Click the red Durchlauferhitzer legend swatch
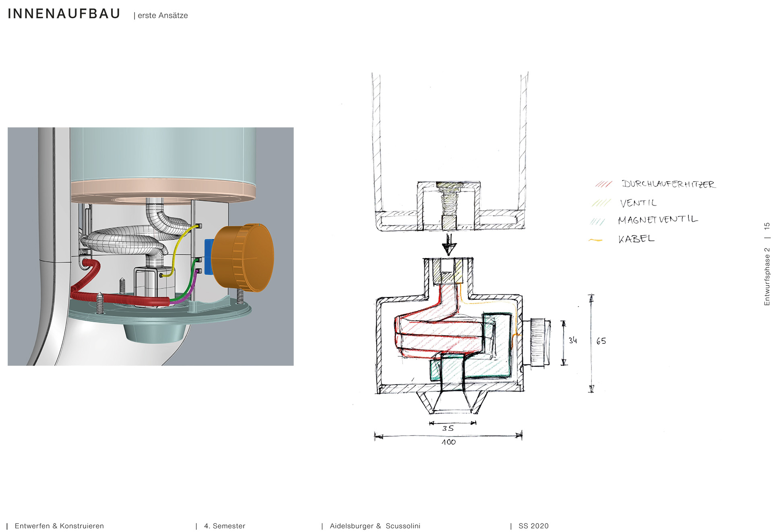This screenshot has height=532, width=773. [604, 184]
